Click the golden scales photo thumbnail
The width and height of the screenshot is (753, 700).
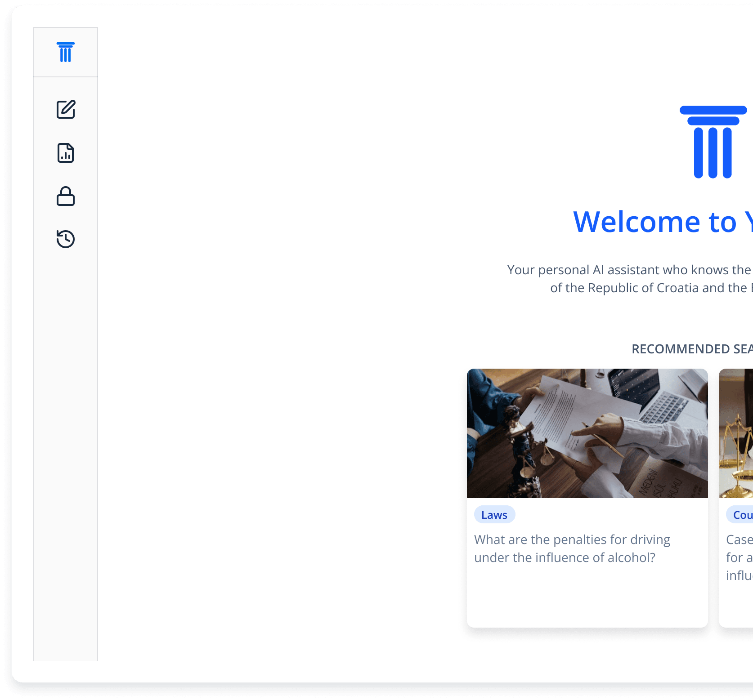coord(737,433)
